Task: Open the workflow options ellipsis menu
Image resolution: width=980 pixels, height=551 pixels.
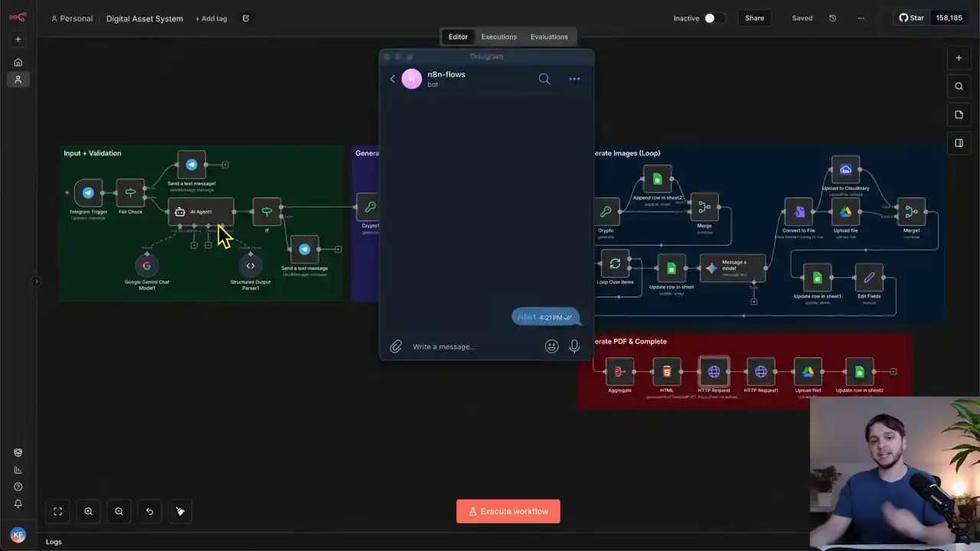Action: pos(861,18)
